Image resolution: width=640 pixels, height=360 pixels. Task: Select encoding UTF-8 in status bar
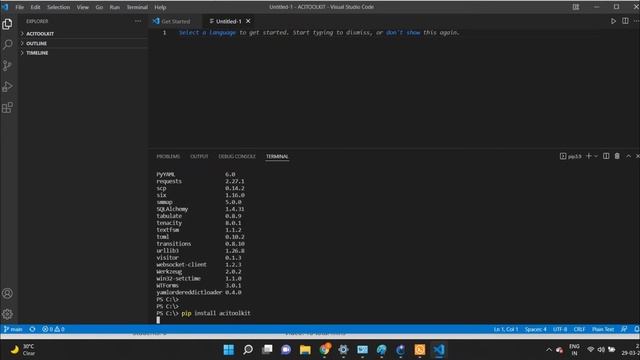tap(560, 329)
